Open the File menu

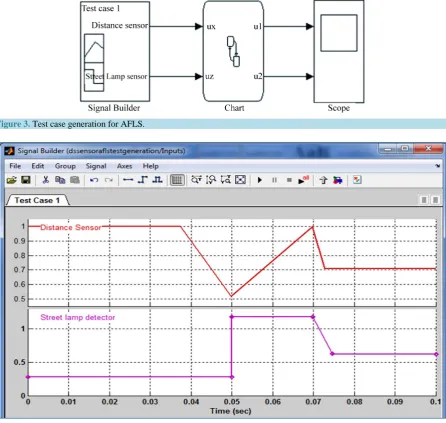click(x=15, y=166)
